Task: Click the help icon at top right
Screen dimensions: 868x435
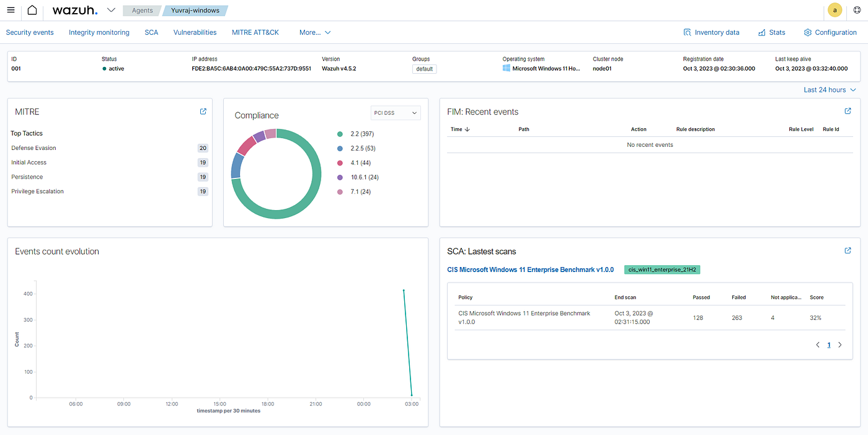Action: 857,11
